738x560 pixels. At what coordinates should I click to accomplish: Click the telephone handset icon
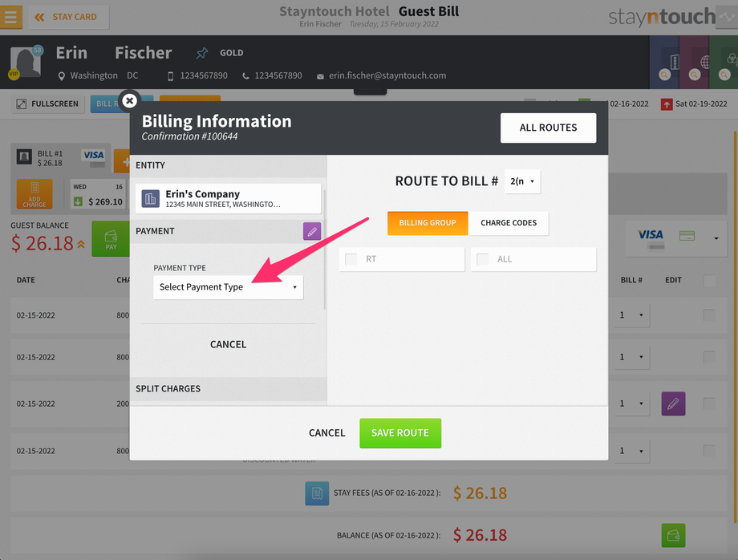click(x=245, y=76)
